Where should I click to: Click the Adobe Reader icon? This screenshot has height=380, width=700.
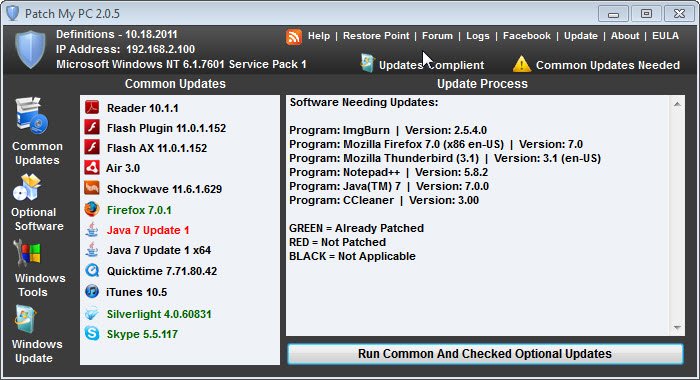click(92, 107)
